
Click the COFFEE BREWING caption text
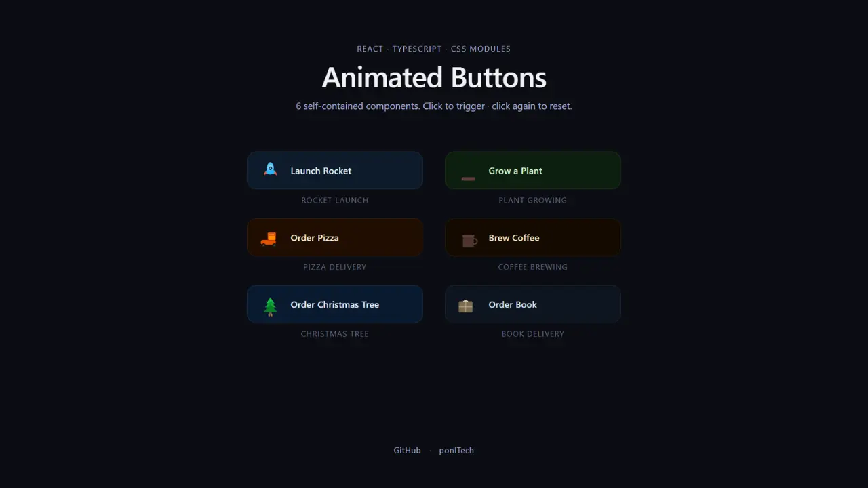[x=532, y=267]
